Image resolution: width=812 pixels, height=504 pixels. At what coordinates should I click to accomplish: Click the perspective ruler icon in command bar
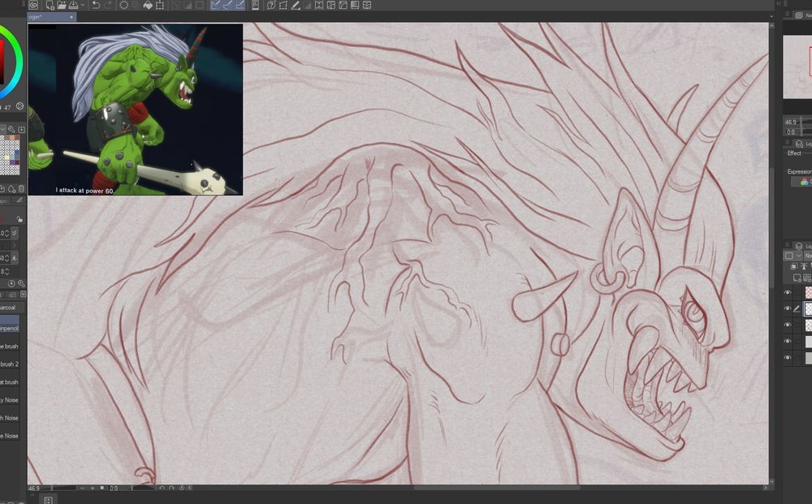coord(283,5)
